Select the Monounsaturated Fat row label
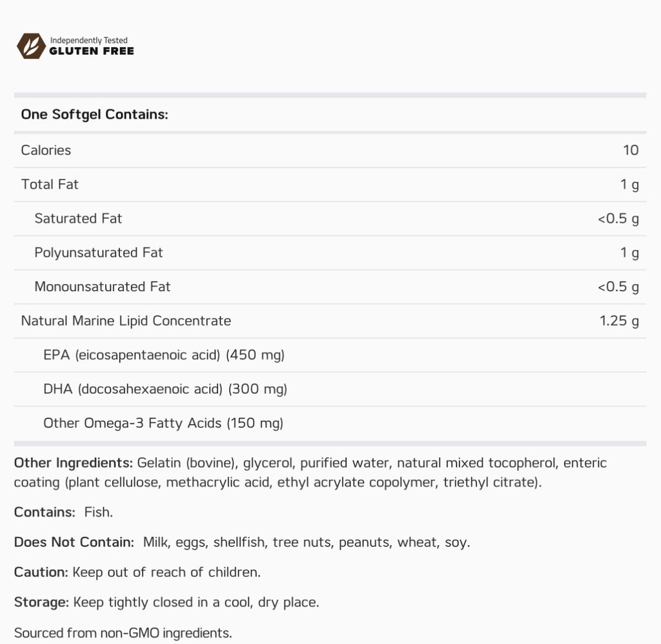Screen dimensions: 661x644 click(103, 287)
